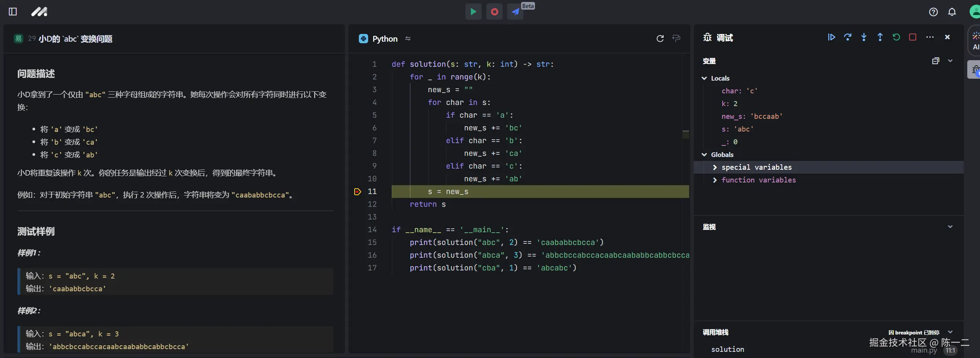Stop execution with the red record button
This screenshot has height=358, width=980.
494,12
